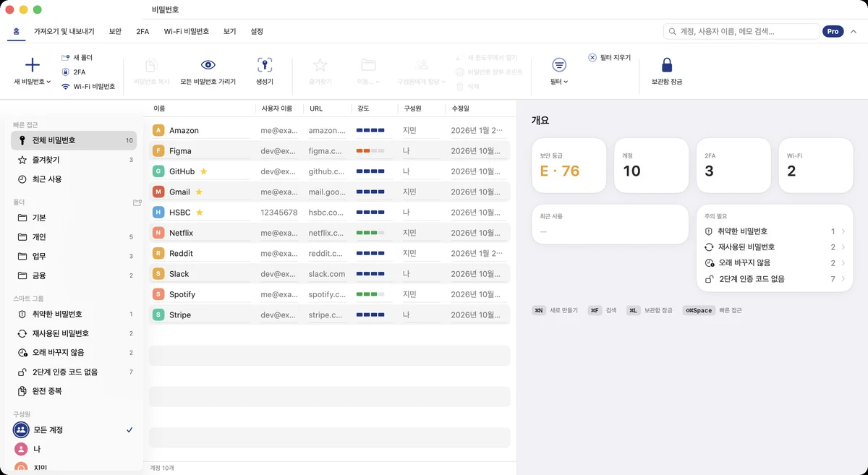Toggle 모든 비밀번호 가리기 eye button
This screenshot has height=475, width=868.
(x=208, y=72)
